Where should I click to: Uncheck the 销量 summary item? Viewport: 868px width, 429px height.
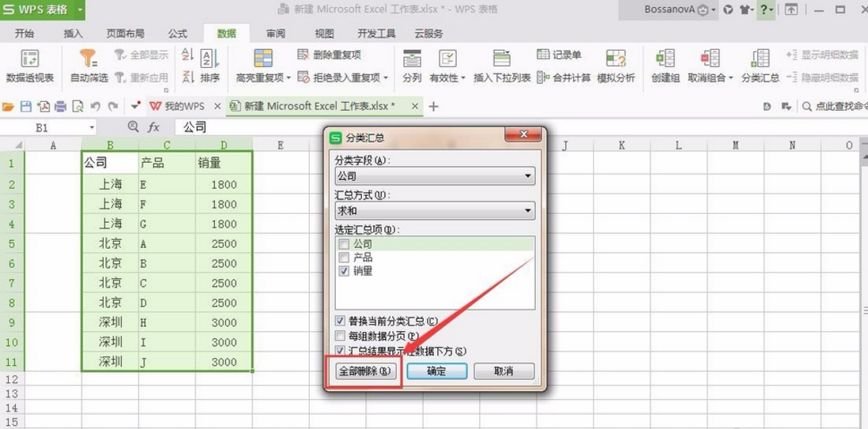(344, 271)
